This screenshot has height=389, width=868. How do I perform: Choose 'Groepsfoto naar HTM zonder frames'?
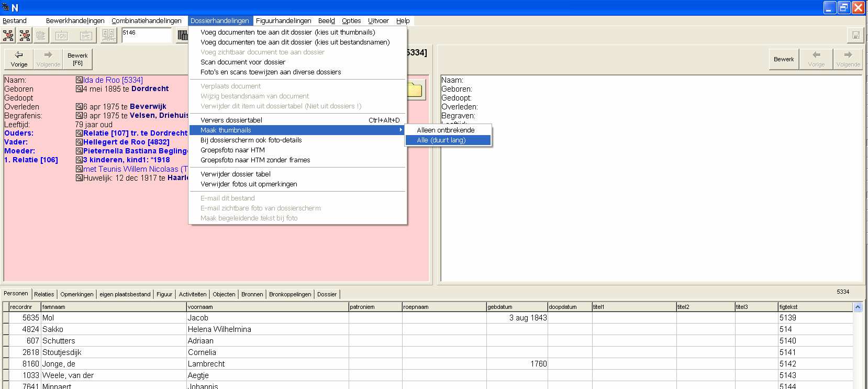pos(297,160)
